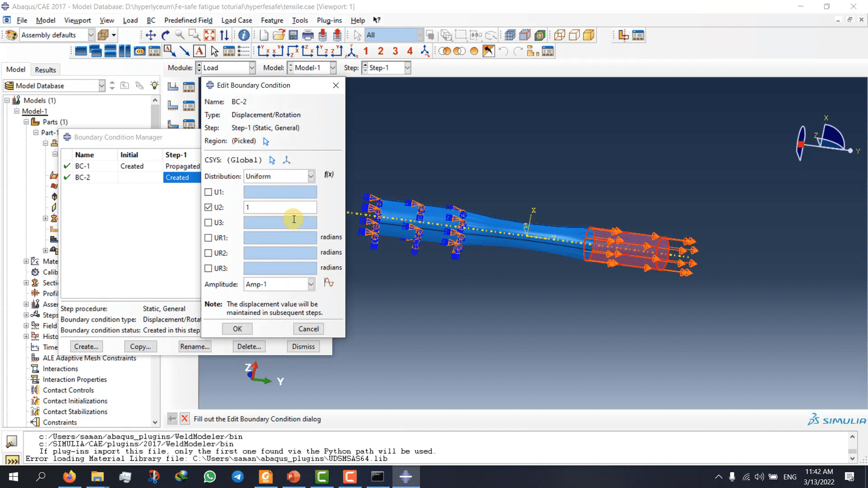Click OK in Edit Boundary Condition
This screenshot has width=868, height=488.
(238, 329)
